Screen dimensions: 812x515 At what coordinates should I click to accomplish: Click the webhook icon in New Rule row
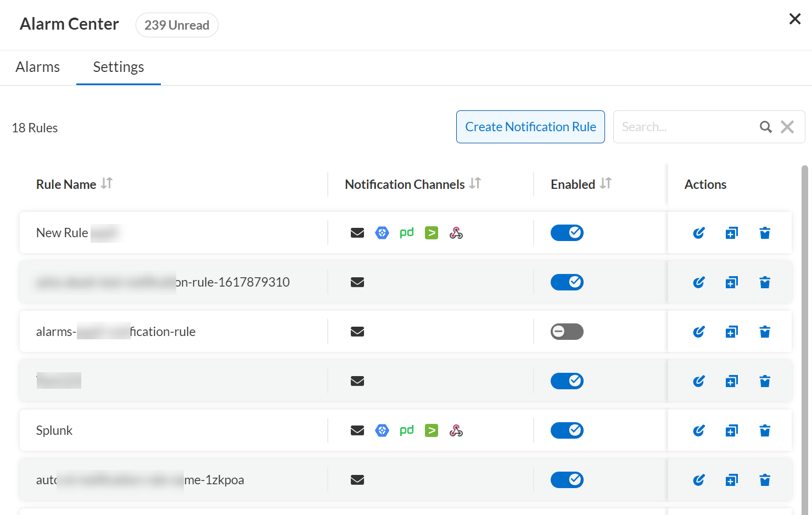(456, 233)
